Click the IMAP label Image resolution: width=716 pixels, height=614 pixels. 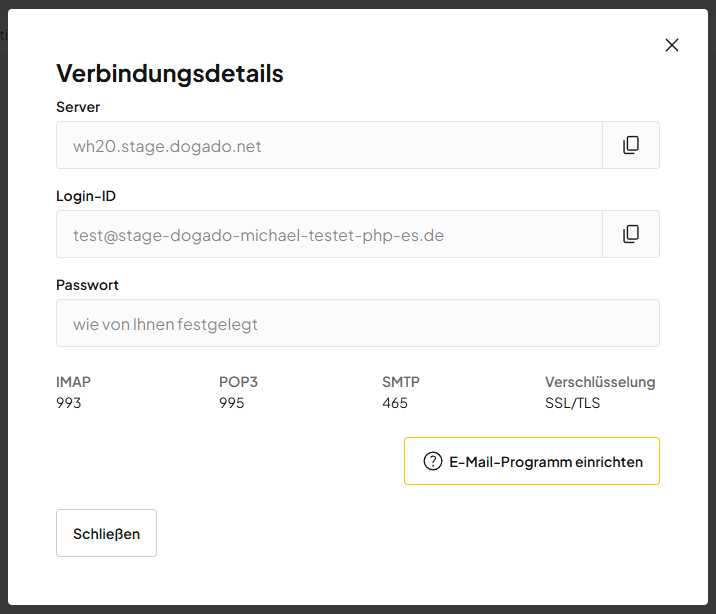coord(74,382)
